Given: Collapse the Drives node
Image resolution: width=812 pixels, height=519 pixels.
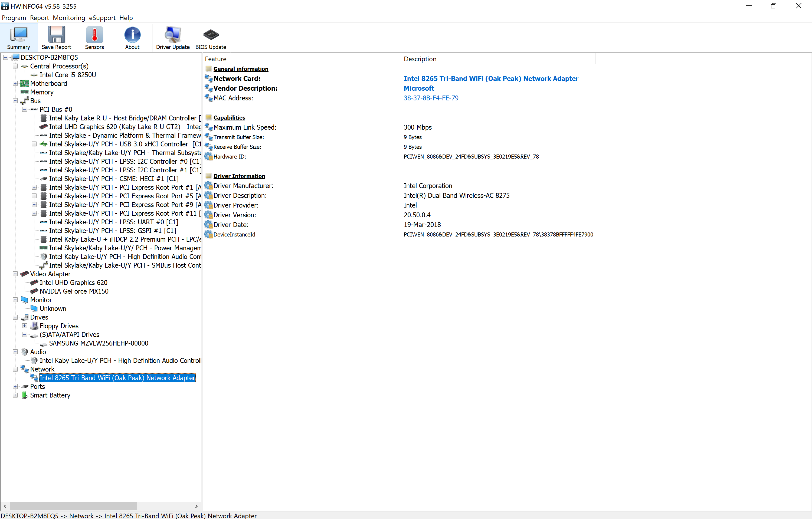Looking at the screenshot, I should tap(15, 317).
